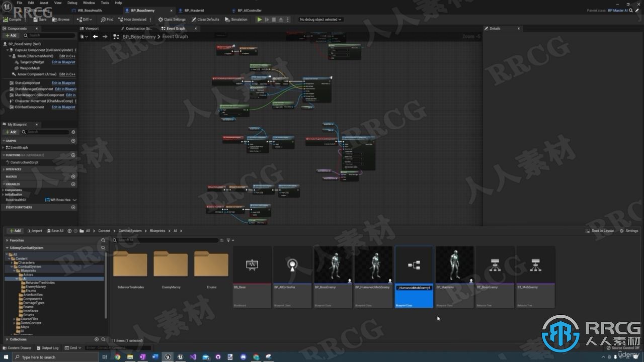
Task: Select the BB_Base blackboard asset
Action: pyautogui.click(x=252, y=277)
